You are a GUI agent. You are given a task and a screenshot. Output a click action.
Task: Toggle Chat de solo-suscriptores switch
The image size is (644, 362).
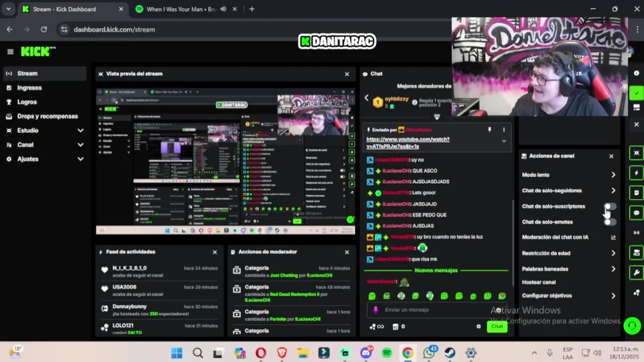609,206
